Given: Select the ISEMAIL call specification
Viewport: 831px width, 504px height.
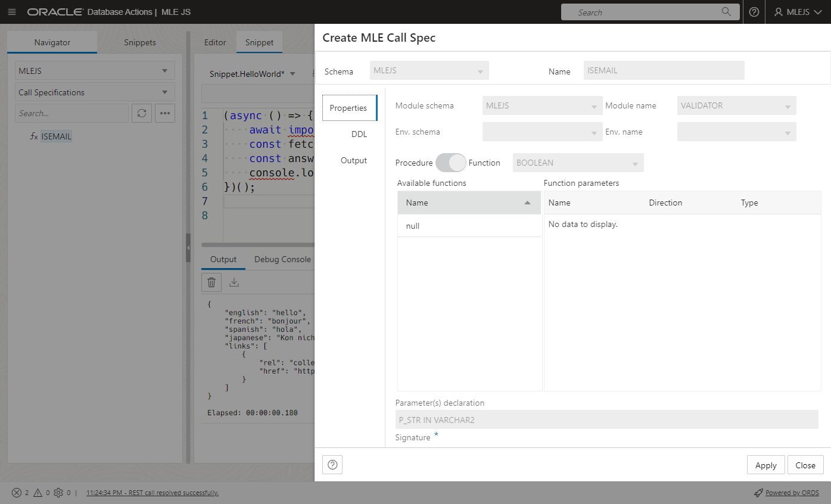Looking at the screenshot, I should [x=56, y=136].
